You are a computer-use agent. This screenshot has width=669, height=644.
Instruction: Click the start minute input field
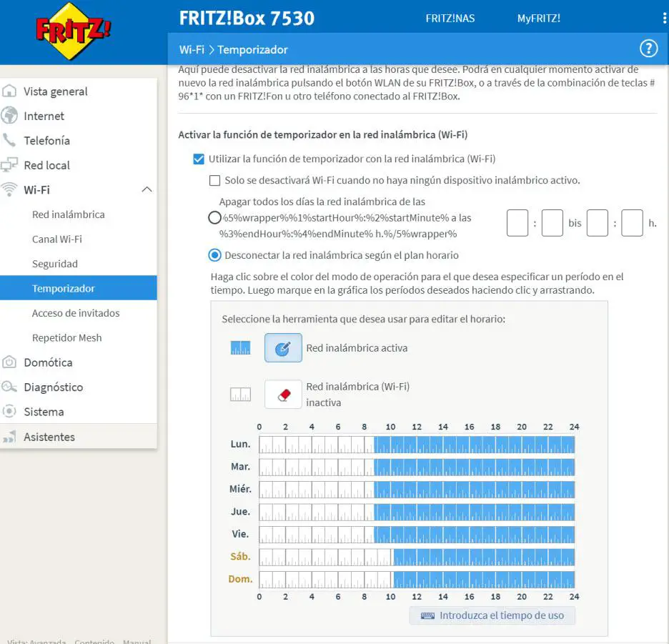tap(552, 223)
